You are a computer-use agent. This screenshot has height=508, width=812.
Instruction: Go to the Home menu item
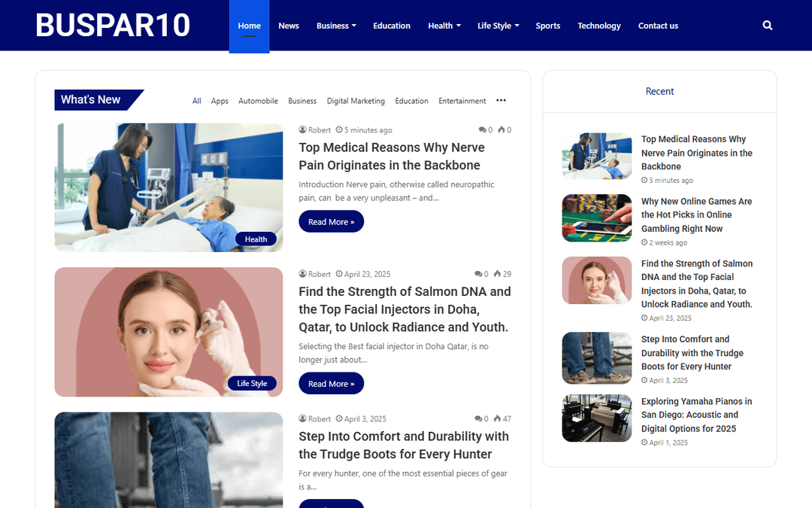tap(249, 26)
